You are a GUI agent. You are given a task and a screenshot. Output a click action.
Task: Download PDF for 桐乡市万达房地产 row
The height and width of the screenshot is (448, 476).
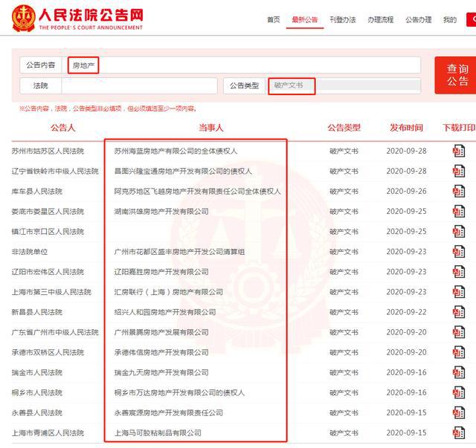pos(459,392)
